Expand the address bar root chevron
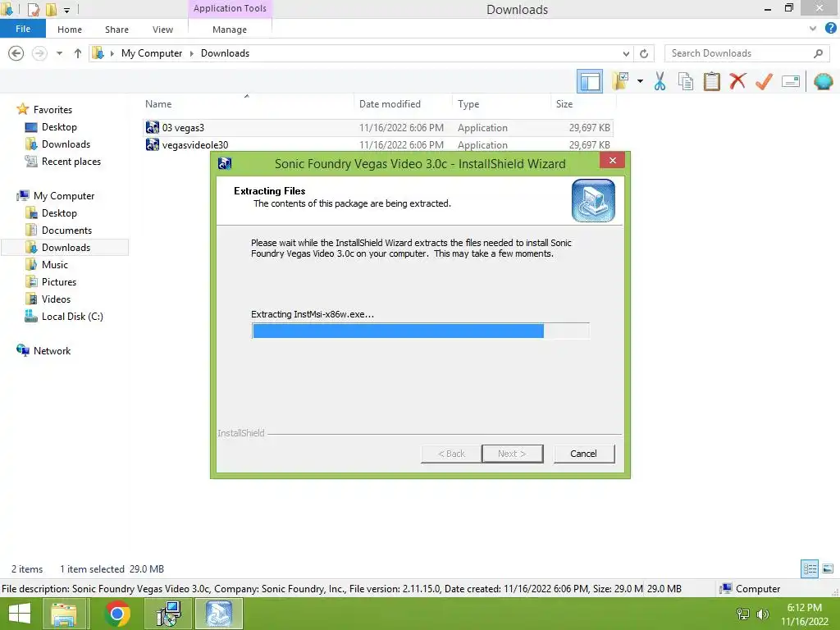The width and height of the screenshot is (840, 630). pos(112,53)
